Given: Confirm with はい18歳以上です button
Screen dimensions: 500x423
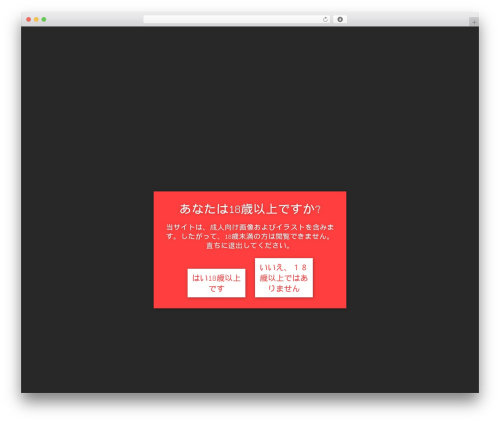Looking at the screenshot, I should 216,283.
